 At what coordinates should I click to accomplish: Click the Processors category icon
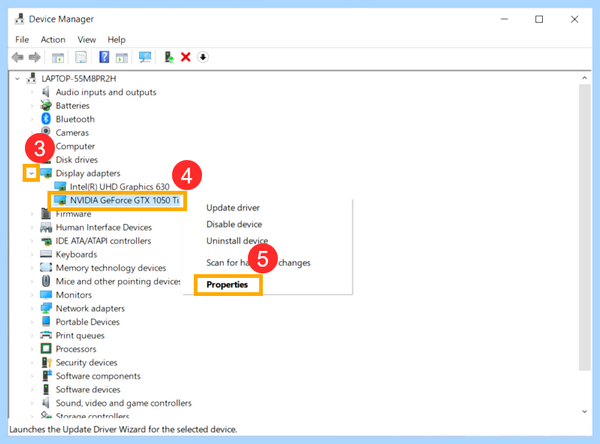point(46,348)
